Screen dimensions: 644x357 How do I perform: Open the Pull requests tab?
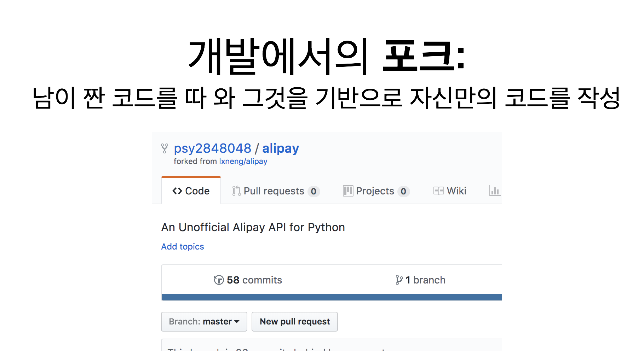tap(276, 191)
